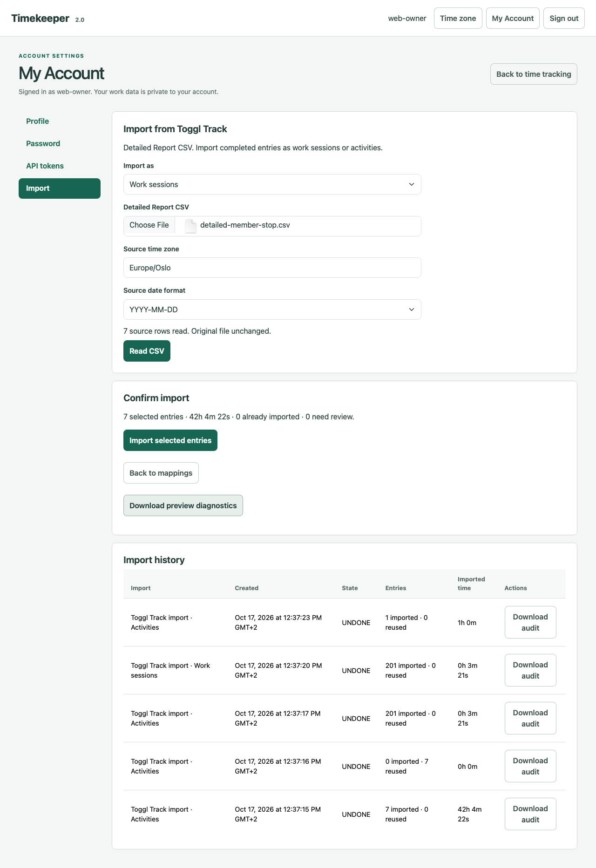Download the preview diagnostics
Screen dimensions: 596x868
pyautogui.click(x=183, y=505)
